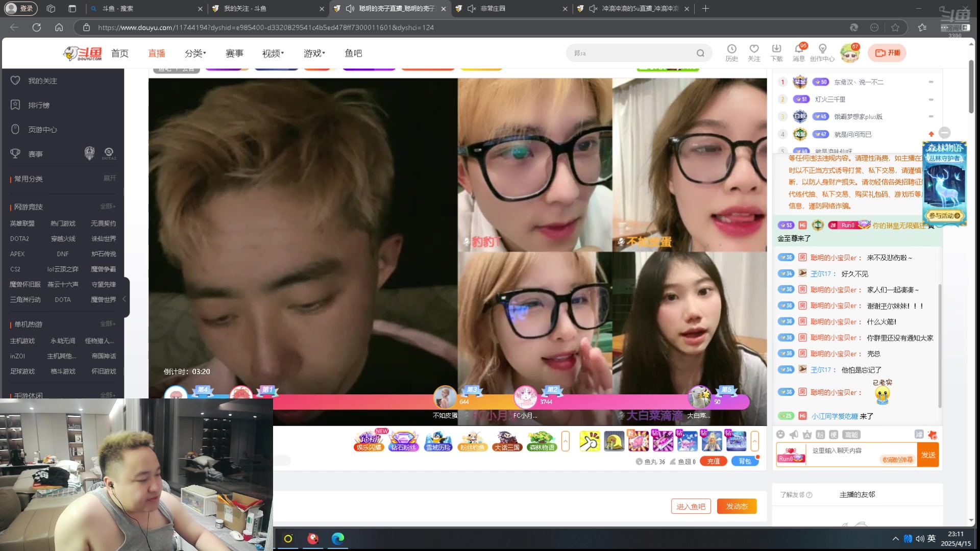
Task: Open the 森林物语 activity icon below video
Action: point(542,441)
